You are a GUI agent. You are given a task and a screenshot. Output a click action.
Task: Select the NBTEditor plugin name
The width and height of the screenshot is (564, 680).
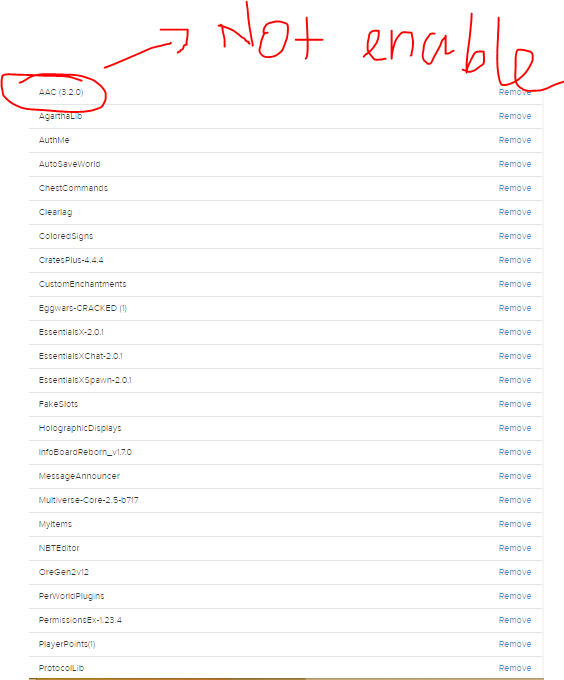click(x=59, y=548)
